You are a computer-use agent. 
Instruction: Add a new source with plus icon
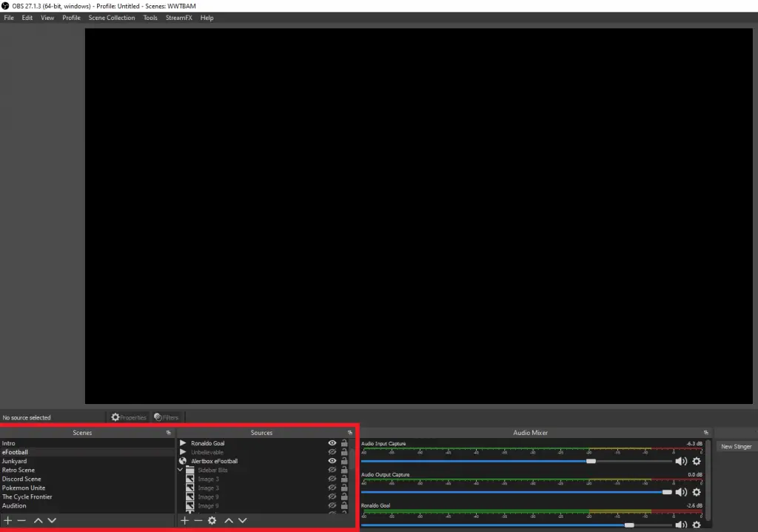pos(184,520)
